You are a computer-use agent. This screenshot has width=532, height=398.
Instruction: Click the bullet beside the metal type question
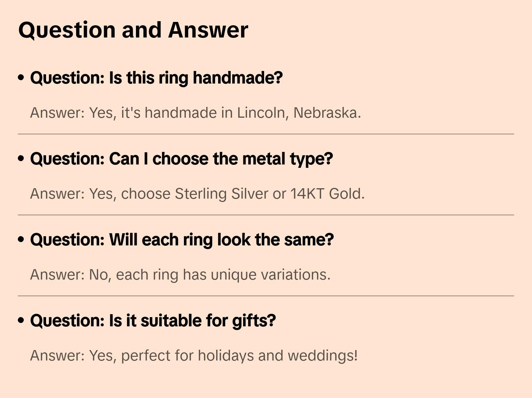21,159
